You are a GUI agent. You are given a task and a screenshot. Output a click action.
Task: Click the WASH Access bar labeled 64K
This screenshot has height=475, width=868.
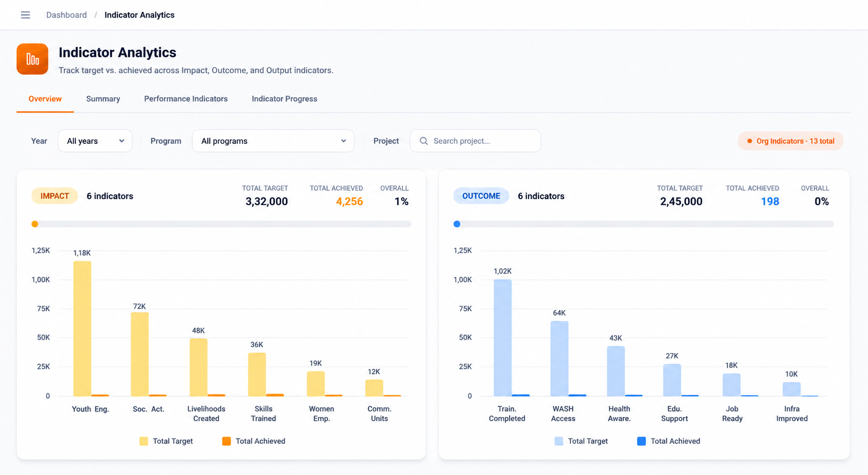[x=559, y=358]
